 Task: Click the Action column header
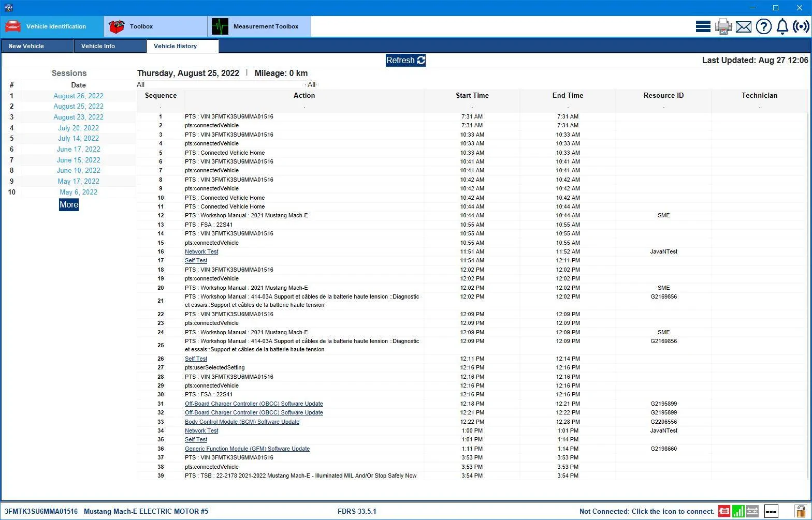(304, 95)
